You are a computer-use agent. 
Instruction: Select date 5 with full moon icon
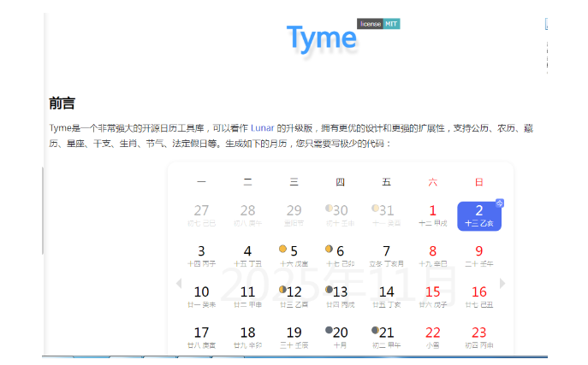[294, 256]
